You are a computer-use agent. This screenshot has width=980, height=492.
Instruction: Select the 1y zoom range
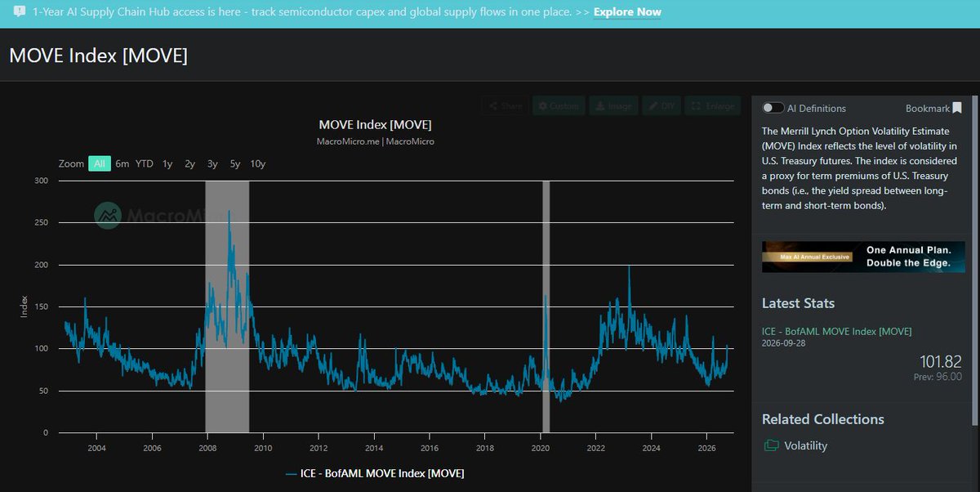coord(167,163)
